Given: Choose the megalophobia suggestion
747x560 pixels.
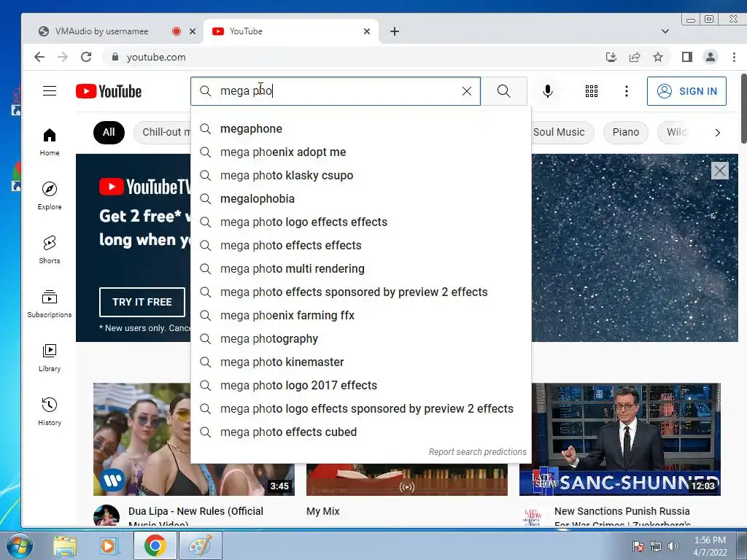Looking at the screenshot, I should pos(360,198).
